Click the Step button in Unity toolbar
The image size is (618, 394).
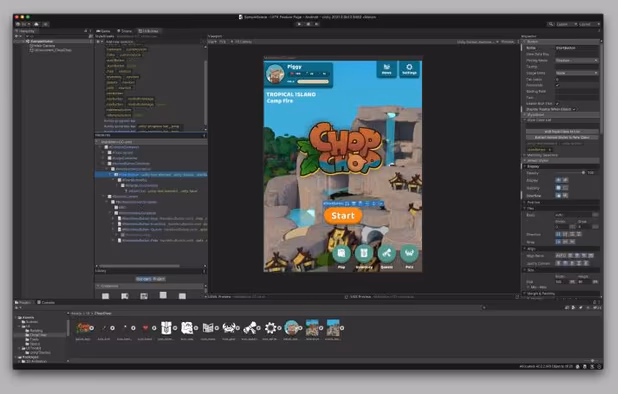(316, 24)
